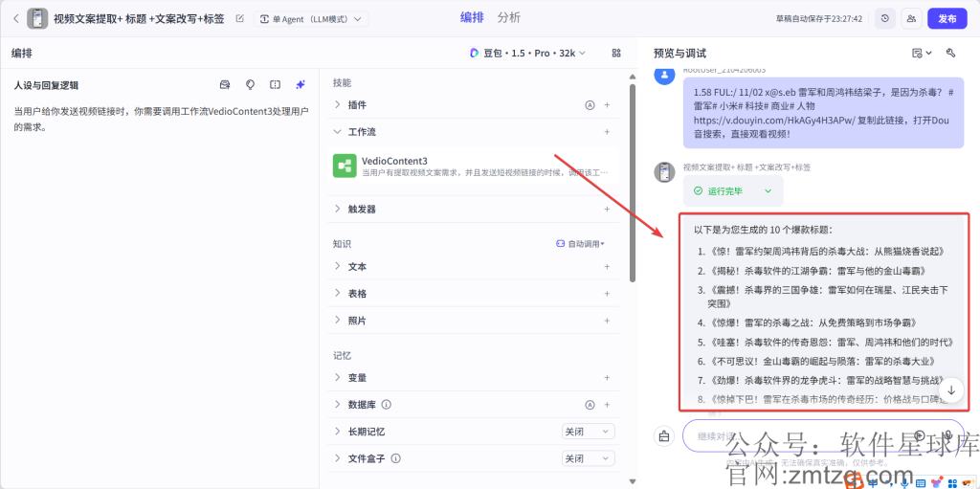Click the lightbulb icon in 人设与回复逻辑 header
Image resolution: width=980 pixels, height=489 pixels.
click(x=250, y=84)
